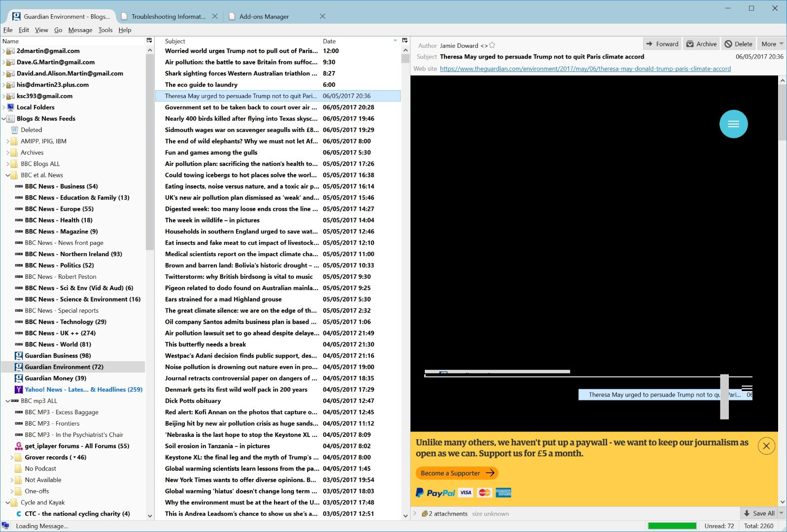Click the green progress bar in status bar

[x=672, y=526]
